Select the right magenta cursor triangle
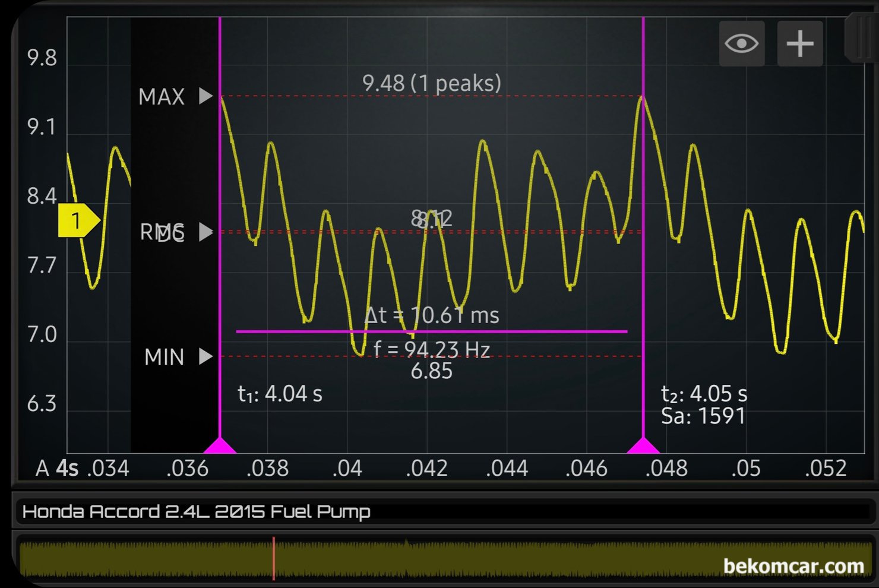879x588 pixels. point(643,445)
